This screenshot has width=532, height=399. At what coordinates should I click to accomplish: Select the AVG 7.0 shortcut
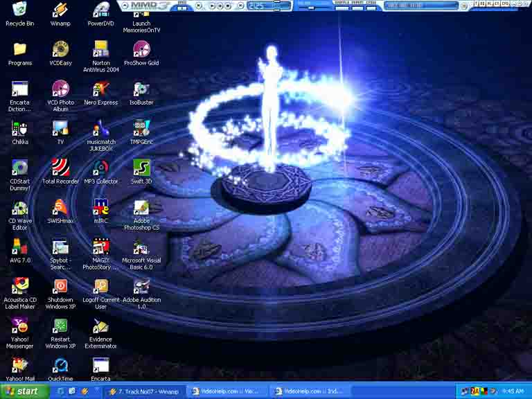[19, 251]
